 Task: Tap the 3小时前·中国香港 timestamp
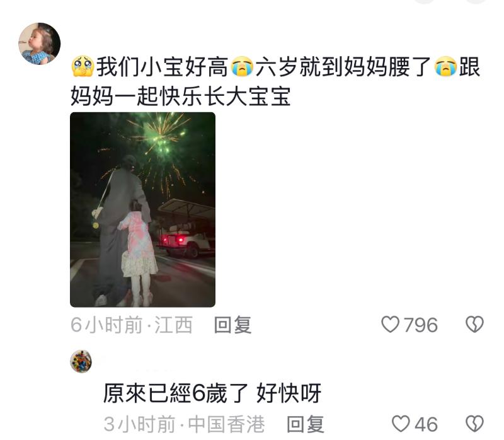pos(184,424)
